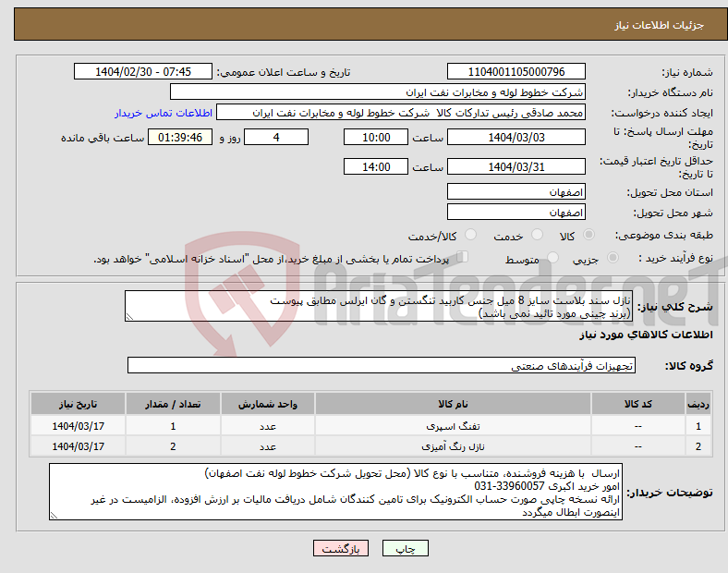Click the عدد unit in نازل رنگ آمیزی row
The height and width of the screenshot is (573, 728).
coord(268,446)
